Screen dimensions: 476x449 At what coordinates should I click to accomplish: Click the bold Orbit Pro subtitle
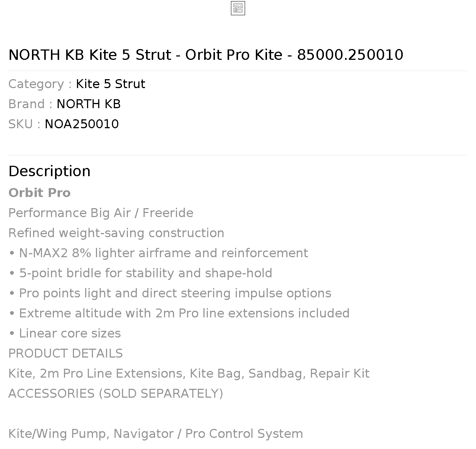click(39, 193)
